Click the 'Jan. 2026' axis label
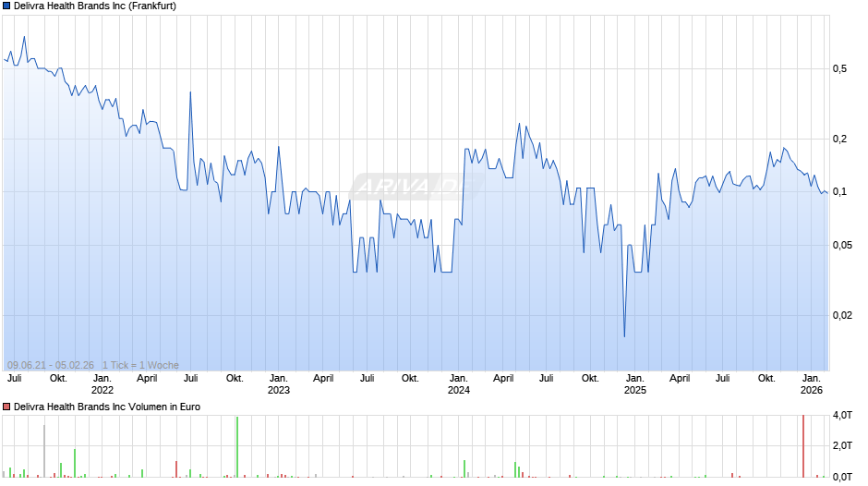Viewport: 868px width, 486px height. (812, 384)
